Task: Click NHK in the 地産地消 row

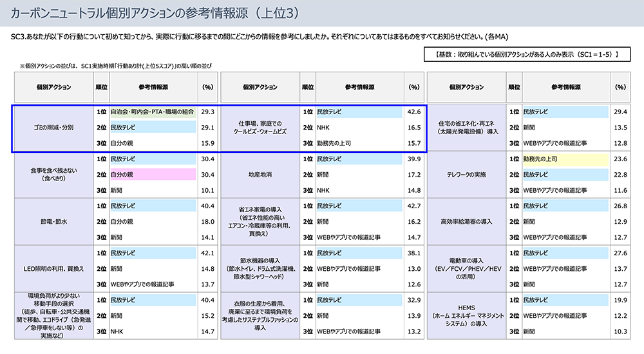Action: pyautogui.click(x=323, y=190)
